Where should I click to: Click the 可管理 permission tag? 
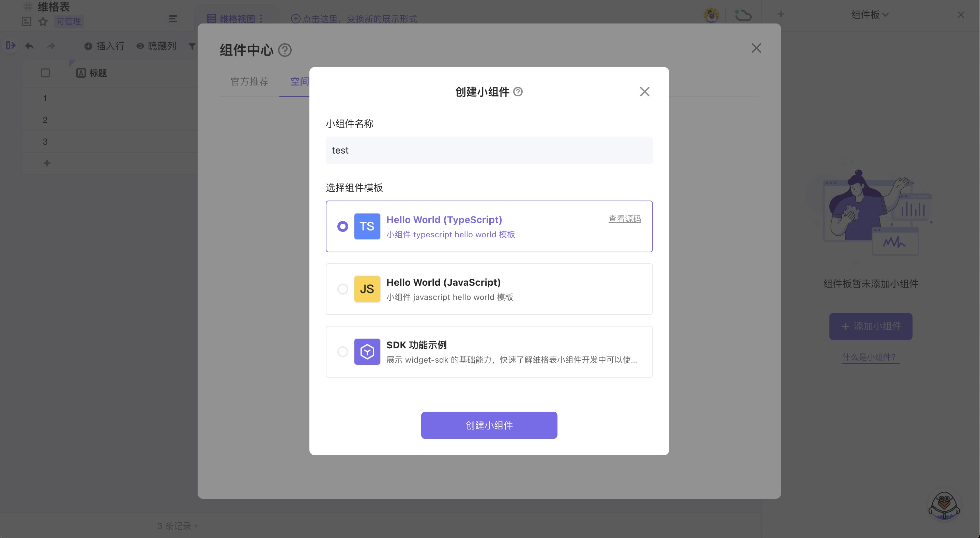[x=68, y=21]
